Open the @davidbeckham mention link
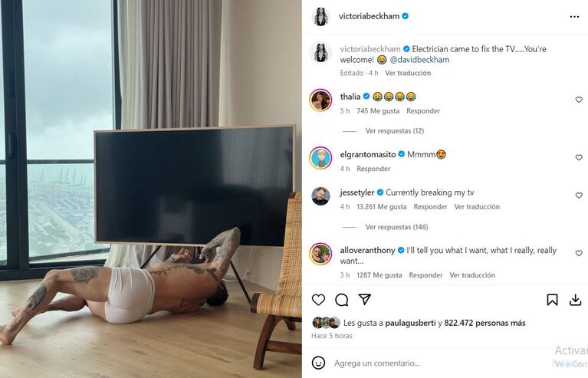The height and width of the screenshot is (378, 588). click(419, 60)
